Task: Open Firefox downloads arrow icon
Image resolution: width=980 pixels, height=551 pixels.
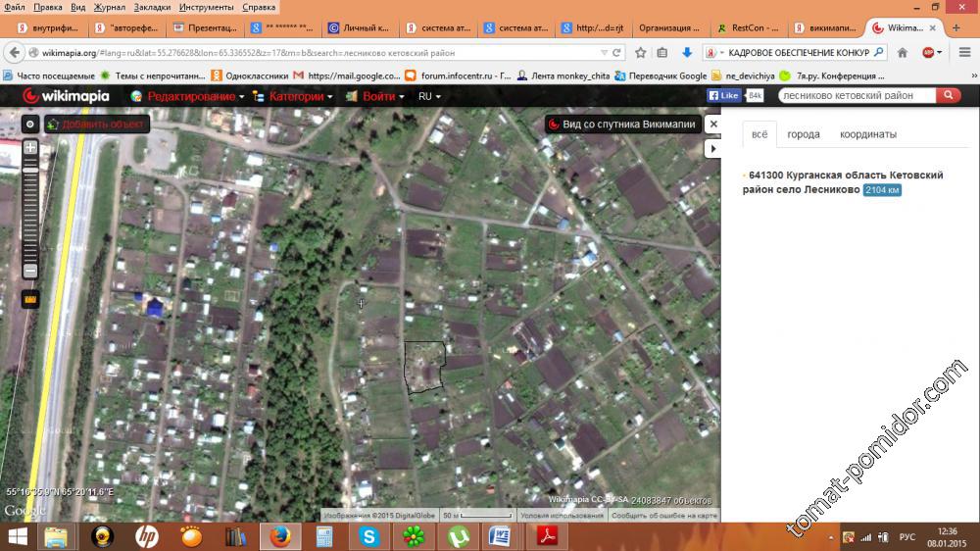Action: [x=687, y=52]
